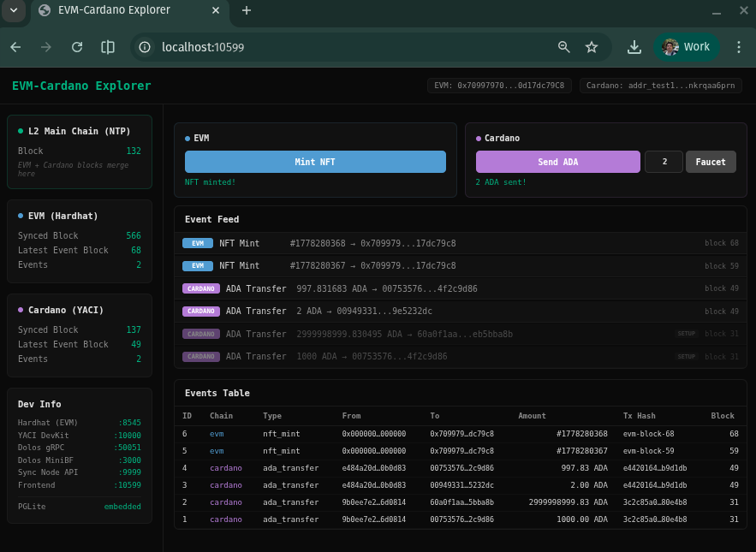756x552 pixels.
Task: Click YACI DevKit port :10000
Action: tap(128, 436)
